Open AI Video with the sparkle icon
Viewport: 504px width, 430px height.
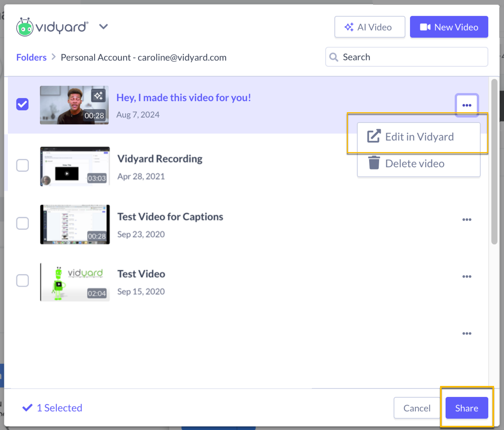pos(349,27)
